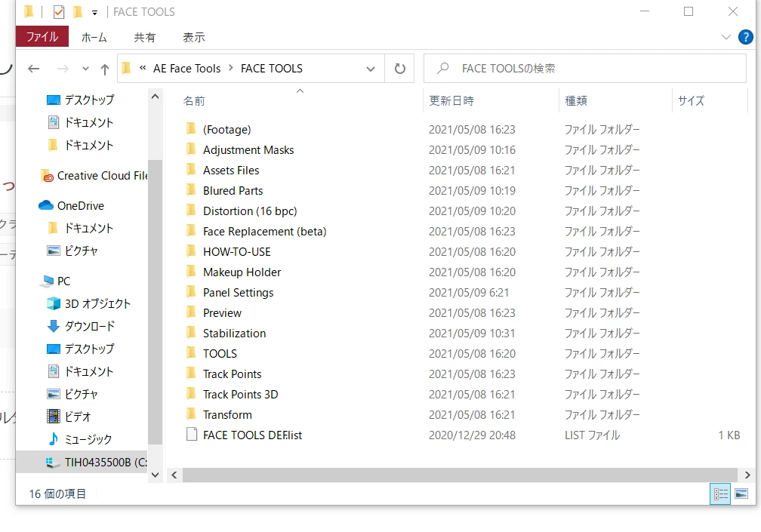Viewport: 761px width, 532px height.
Task: Click the file list horizontal scrollbar thumb
Action: (x=460, y=475)
